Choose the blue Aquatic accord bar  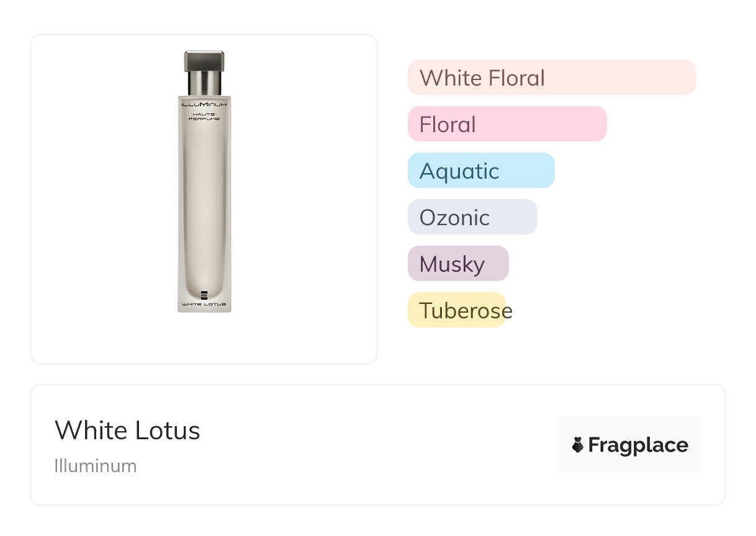480,171
